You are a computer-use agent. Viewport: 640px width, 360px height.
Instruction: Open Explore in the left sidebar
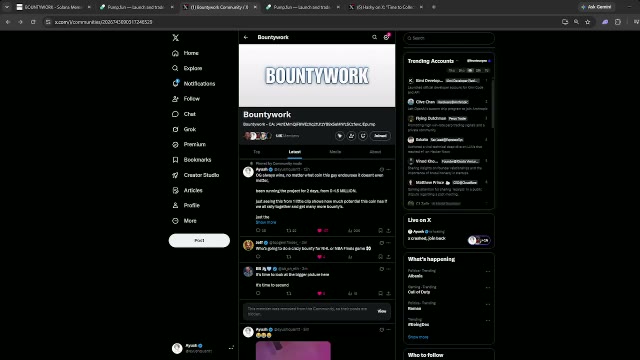click(187, 68)
